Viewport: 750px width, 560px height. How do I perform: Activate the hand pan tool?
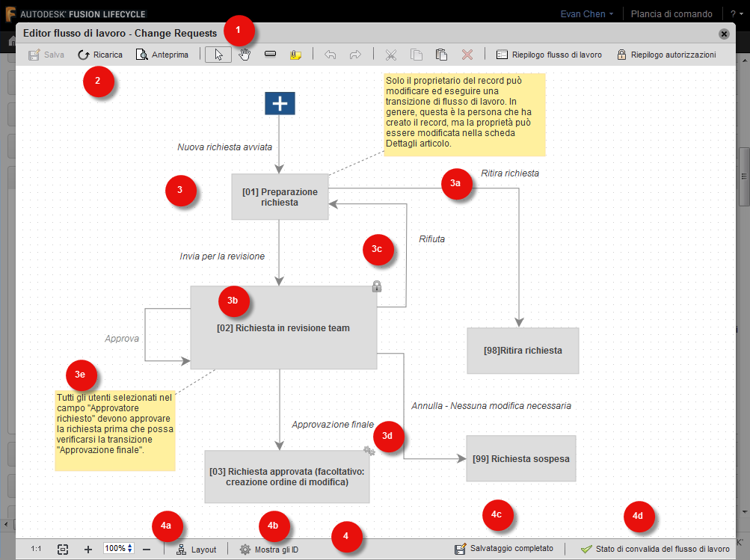244,54
